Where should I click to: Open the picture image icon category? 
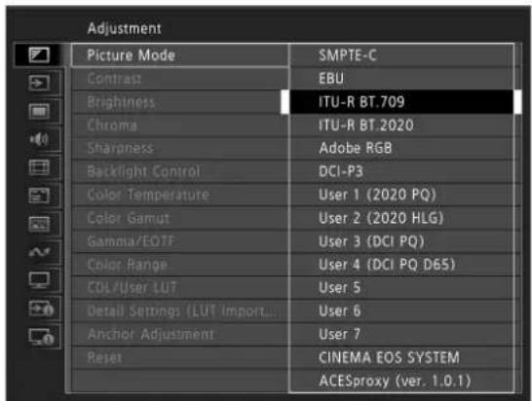click(39, 224)
